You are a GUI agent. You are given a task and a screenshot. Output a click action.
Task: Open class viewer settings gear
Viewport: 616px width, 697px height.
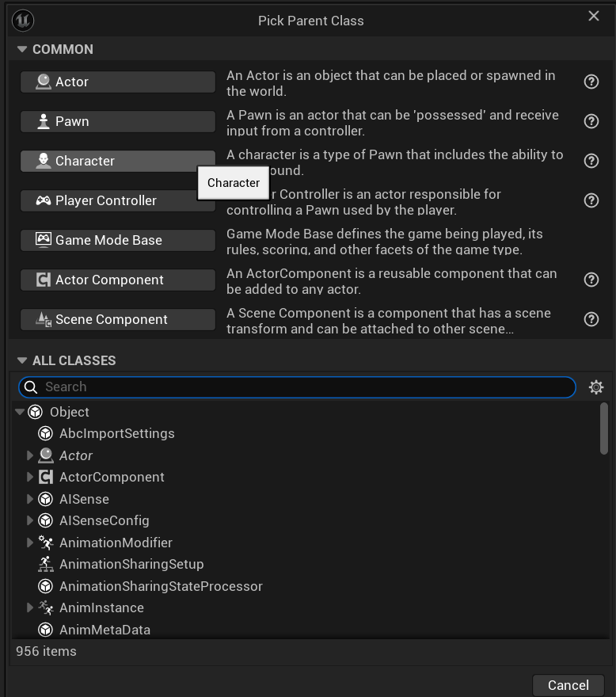tap(596, 387)
